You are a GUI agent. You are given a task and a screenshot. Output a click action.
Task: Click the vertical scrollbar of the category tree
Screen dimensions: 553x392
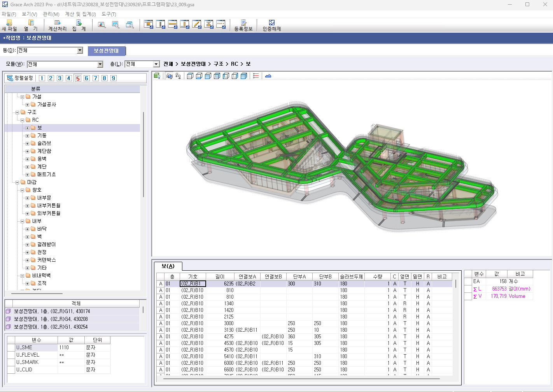coord(144,154)
